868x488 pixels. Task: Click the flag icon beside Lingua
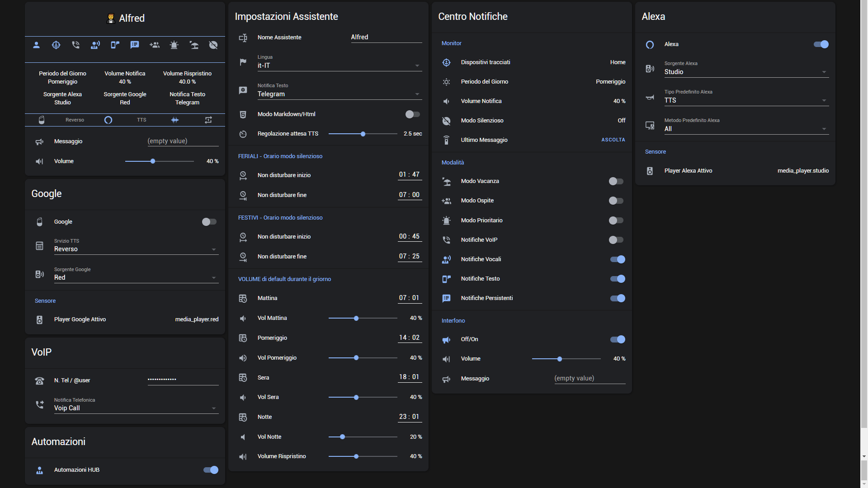(243, 62)
